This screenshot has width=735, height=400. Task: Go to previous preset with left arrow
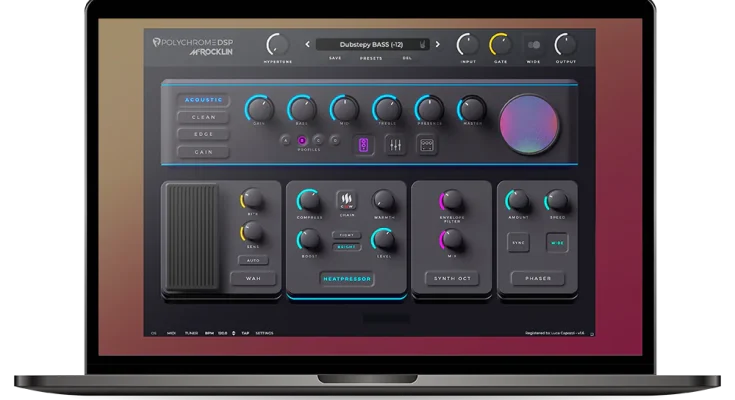(306, 44)
